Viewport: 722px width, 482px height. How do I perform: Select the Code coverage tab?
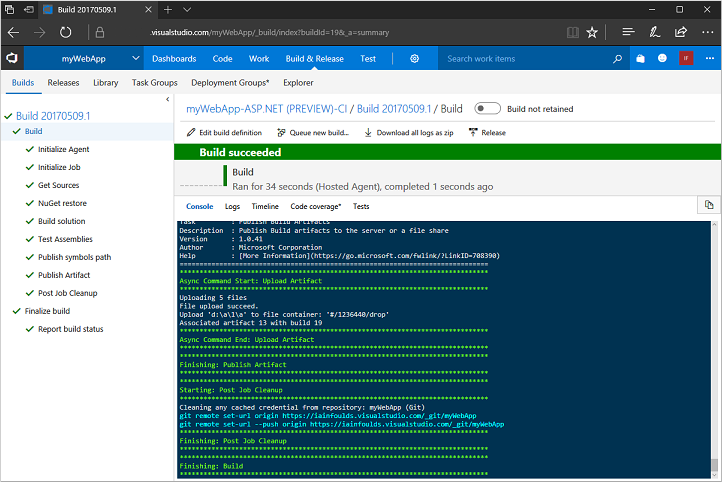click(x=315, y=206)
